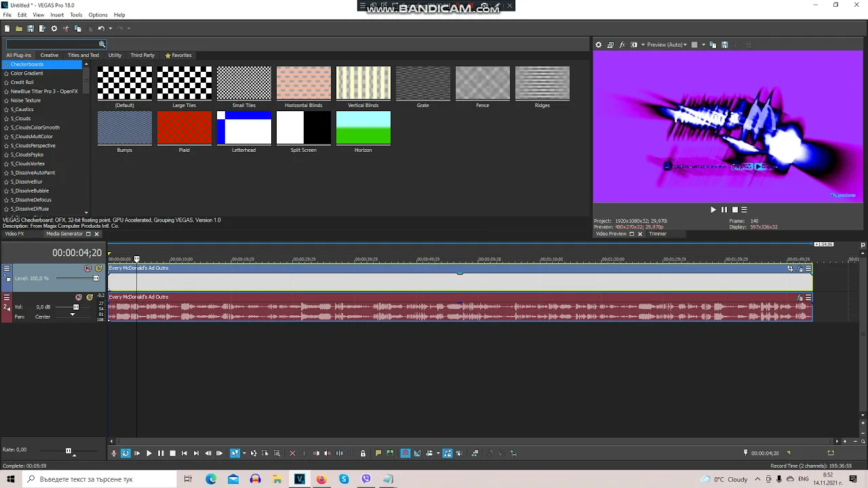Toggle Loop Playback in transport bar
The height and width of the screenshot is (488, 868).
125,453
